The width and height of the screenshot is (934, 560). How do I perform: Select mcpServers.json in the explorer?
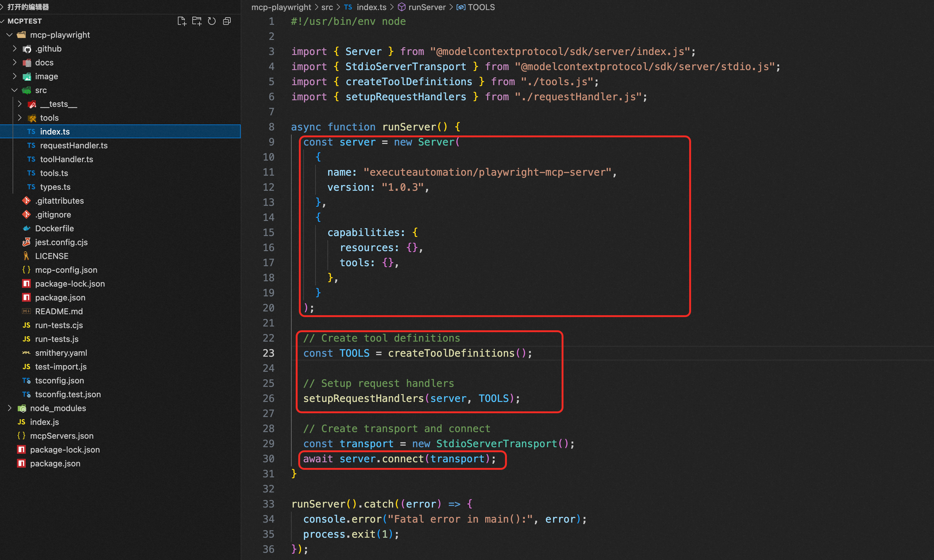(x=62, y=436)
